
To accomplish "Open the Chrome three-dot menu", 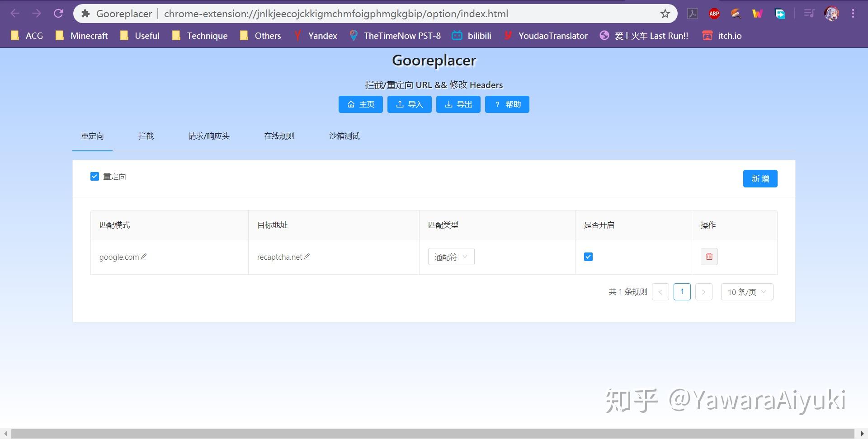I will [853, 14].
